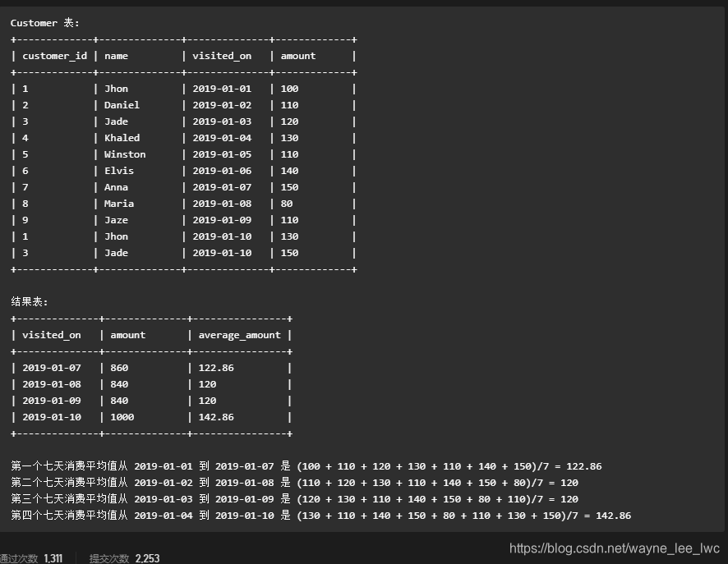Select the name Elvis
This screenshot has width=728, height=564.
click(x=119, y=171)
